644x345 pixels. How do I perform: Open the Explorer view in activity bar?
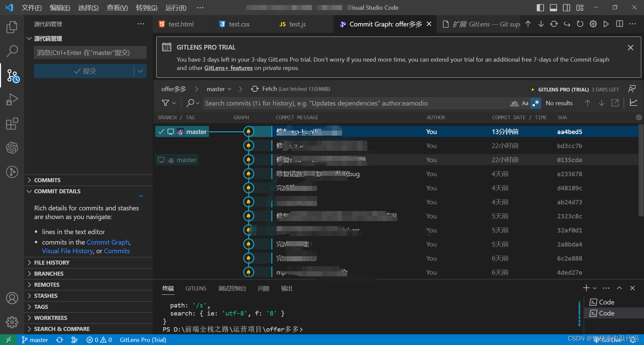point(12,27)
